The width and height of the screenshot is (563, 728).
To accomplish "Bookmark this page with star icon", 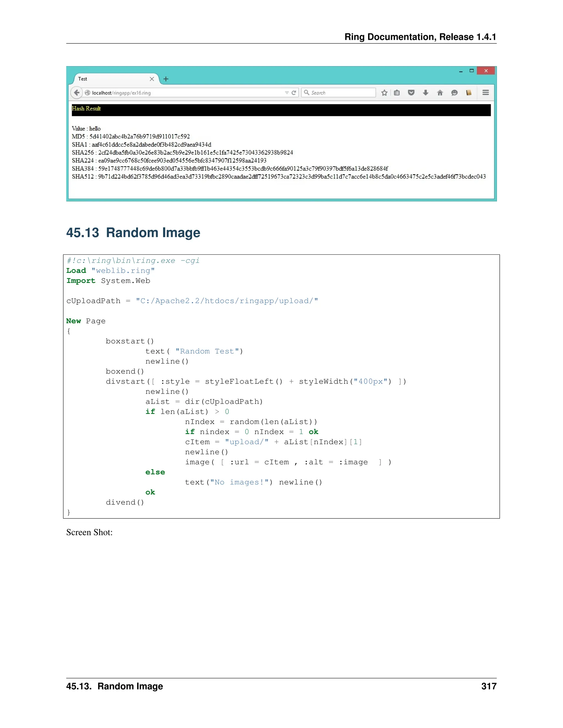I will (384, 93).
